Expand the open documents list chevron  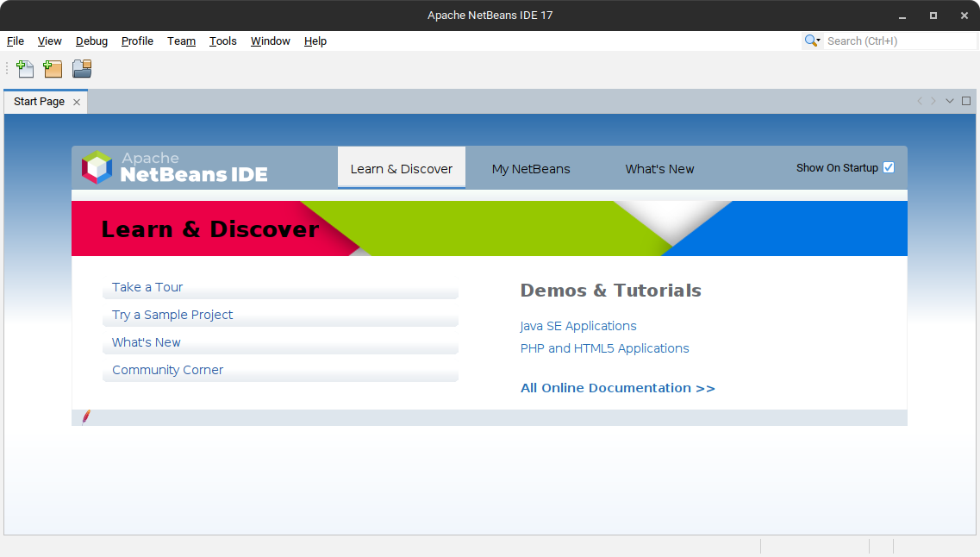point(950,101)
